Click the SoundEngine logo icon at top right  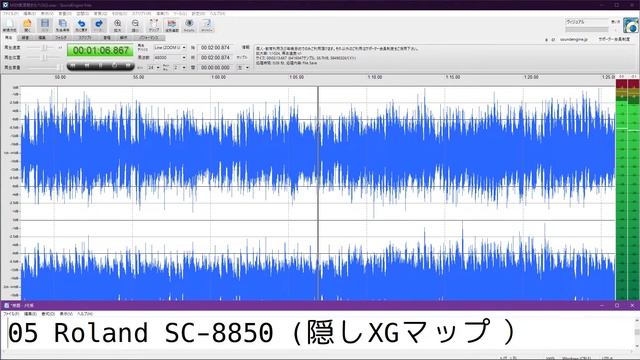pyautogui.click(x=631, y=26)
